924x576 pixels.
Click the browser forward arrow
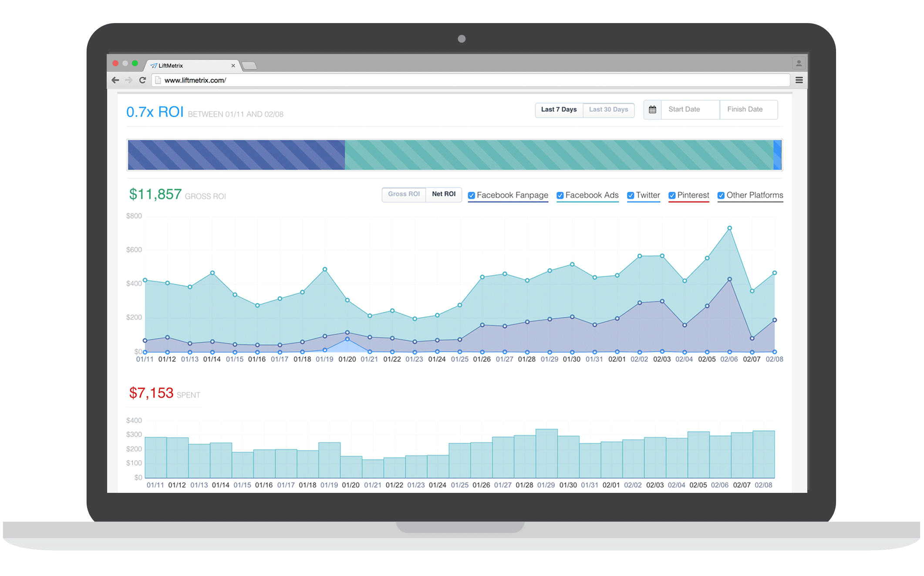[128, 80]
